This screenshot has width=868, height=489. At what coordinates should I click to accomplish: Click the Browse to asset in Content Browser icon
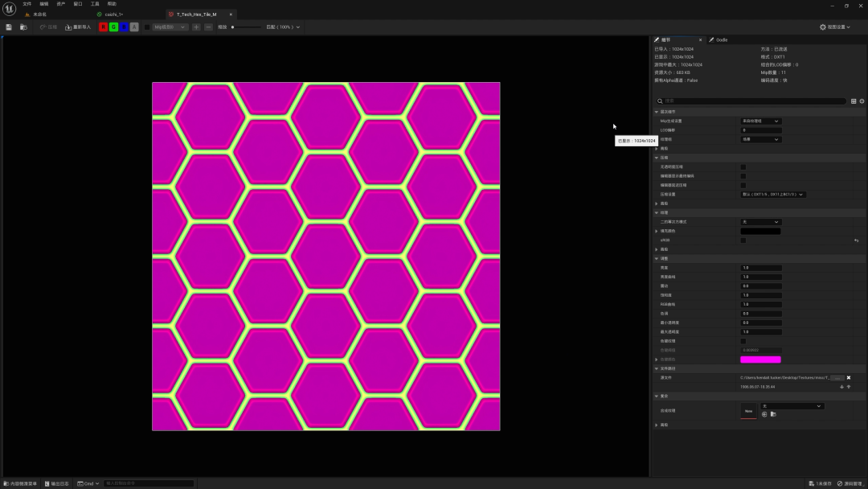point(23,27)
